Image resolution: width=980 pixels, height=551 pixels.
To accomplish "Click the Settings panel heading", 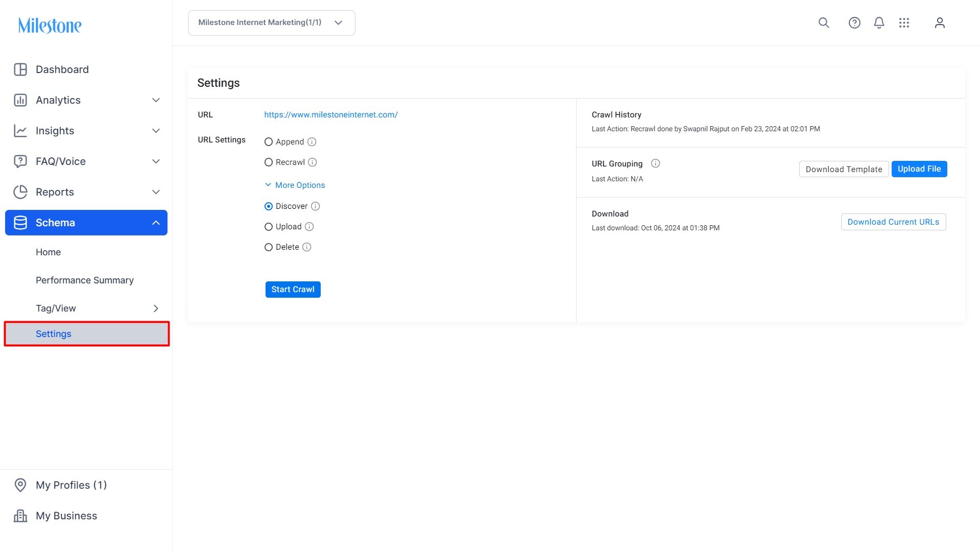I will (219, 83).
